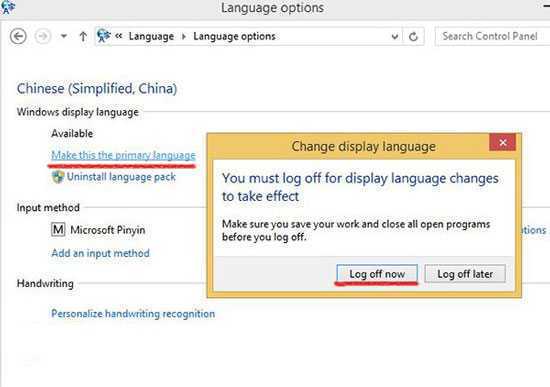The image size is (550, 387).
Task: Click the Chinese (Simplified, China) heading
Action: tap(97, 88)
